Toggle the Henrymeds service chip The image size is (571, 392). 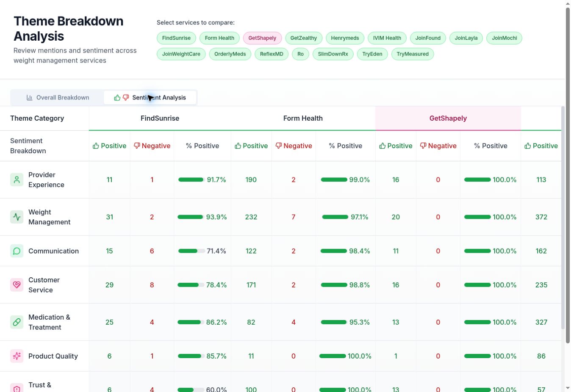(345, 38)
